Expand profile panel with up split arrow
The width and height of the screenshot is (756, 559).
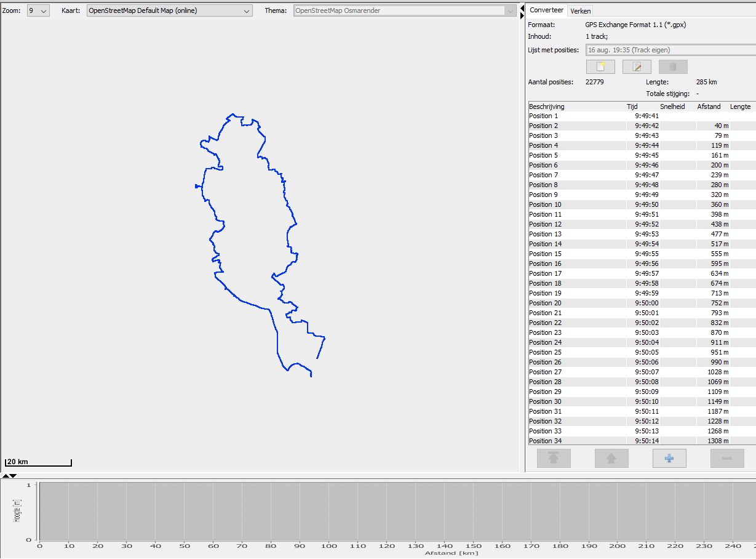tap(6, 476)
